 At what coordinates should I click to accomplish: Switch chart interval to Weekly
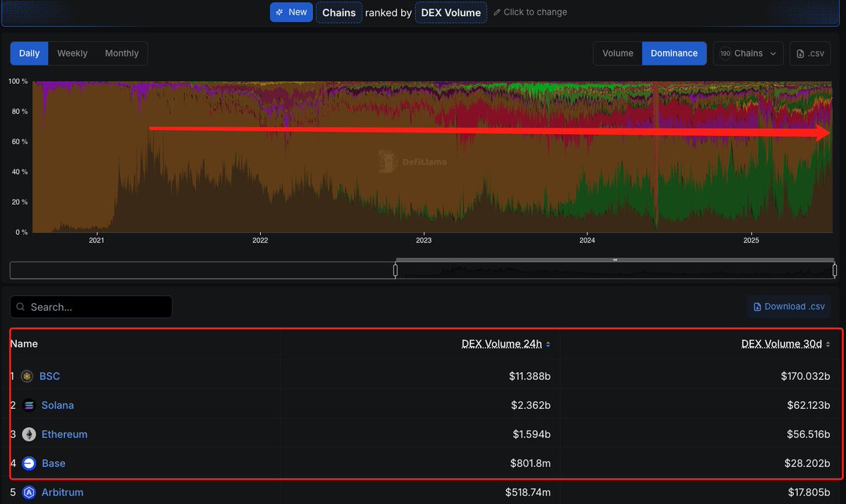tap(73, 54)
